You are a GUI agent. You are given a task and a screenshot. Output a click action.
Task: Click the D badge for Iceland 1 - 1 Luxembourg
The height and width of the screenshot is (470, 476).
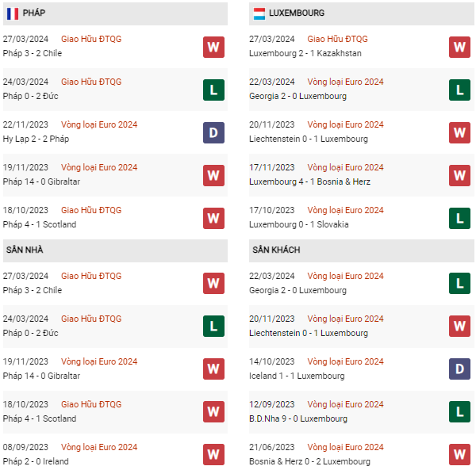[x=459, y=369]
